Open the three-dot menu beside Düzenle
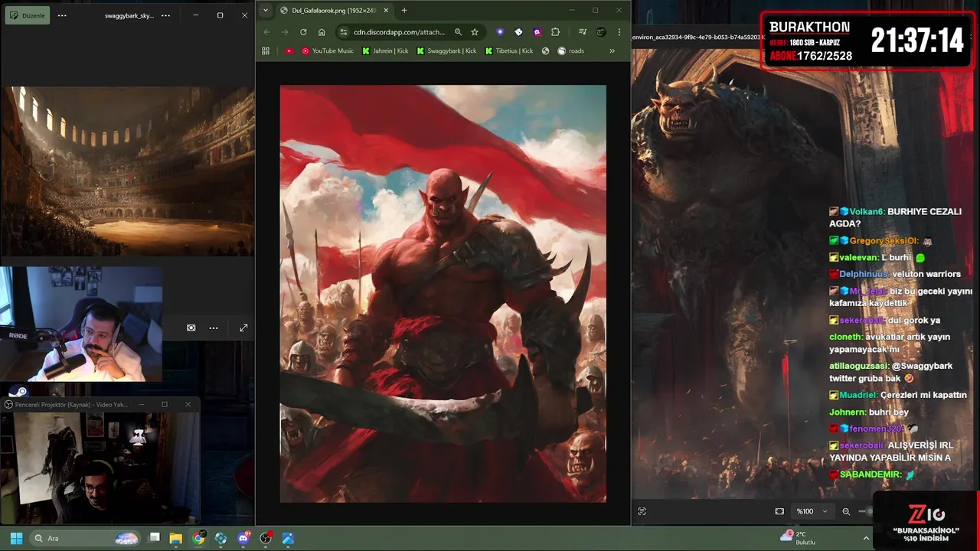Viewport: 980px width, 551px height. (62, 15)
